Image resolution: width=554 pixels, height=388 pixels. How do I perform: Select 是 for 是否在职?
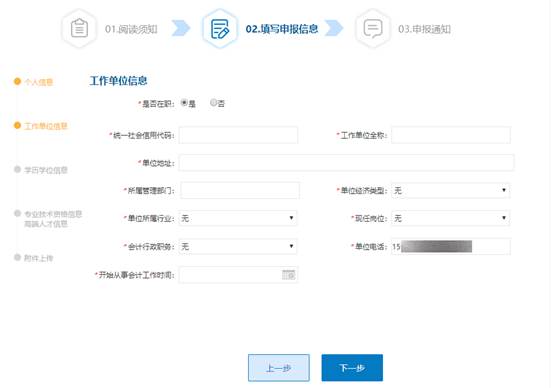184,103
